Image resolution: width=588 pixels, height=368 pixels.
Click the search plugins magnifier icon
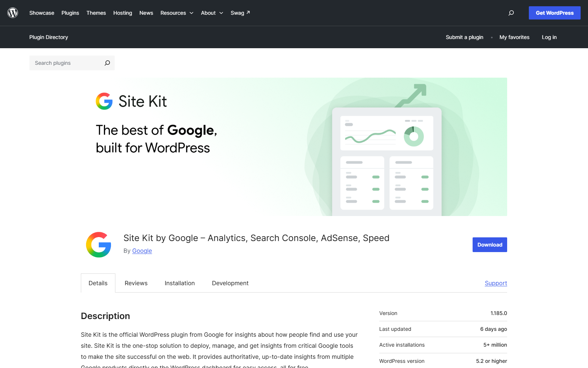click(x=107, y=63)
